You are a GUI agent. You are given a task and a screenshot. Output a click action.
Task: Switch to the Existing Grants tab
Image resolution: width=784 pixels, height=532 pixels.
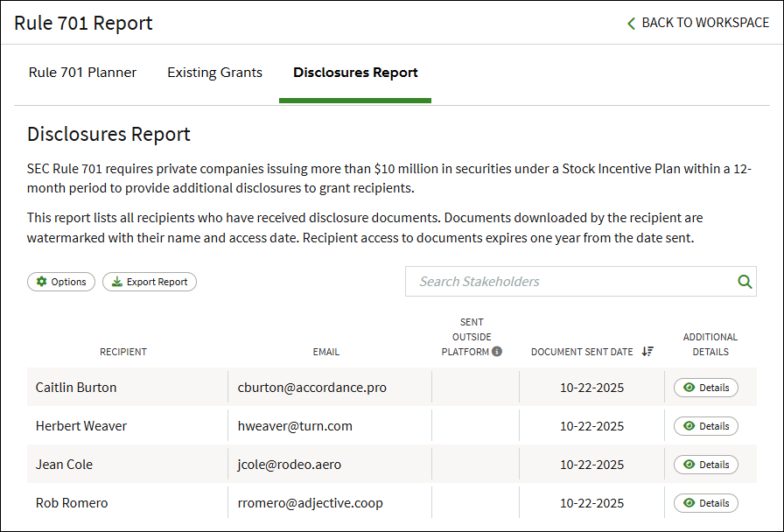(214, 73)
